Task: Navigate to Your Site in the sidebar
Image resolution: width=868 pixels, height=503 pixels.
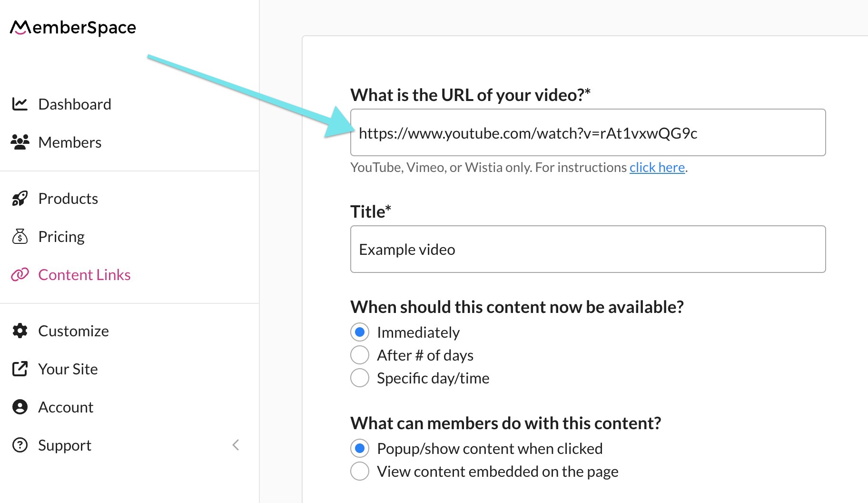Action: click(68, 369)
